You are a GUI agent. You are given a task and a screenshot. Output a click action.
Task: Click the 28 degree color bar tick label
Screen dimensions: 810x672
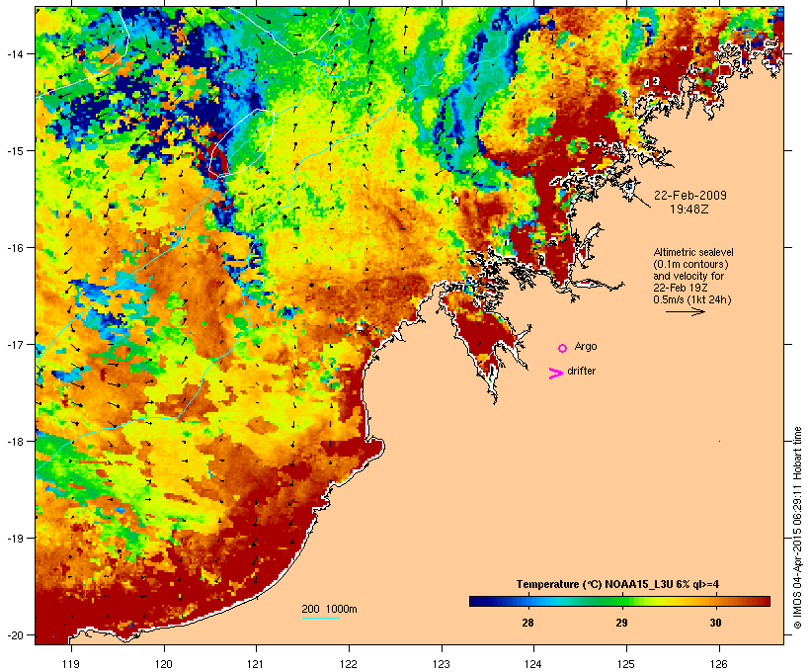click(527, 623)
